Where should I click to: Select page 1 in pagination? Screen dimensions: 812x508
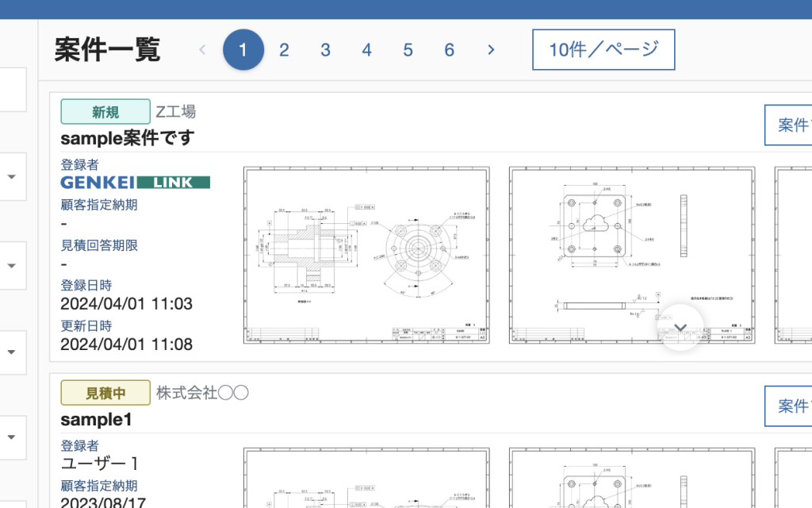coord(243,50)
